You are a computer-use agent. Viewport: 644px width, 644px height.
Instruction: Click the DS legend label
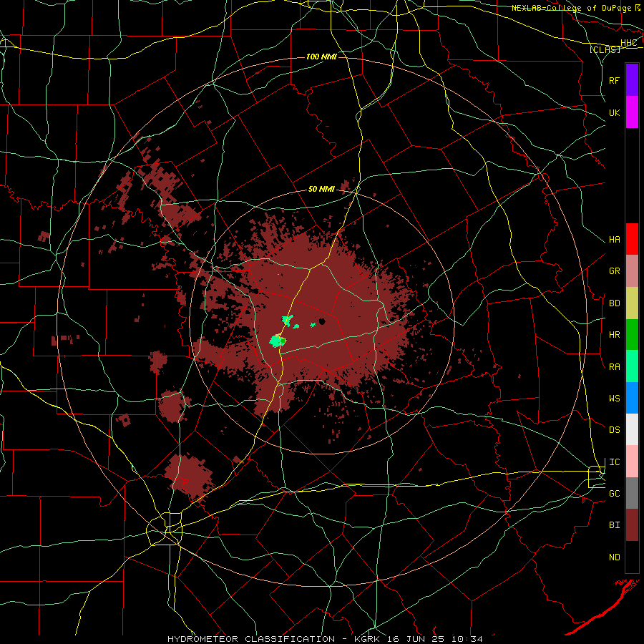pos(614,430)
